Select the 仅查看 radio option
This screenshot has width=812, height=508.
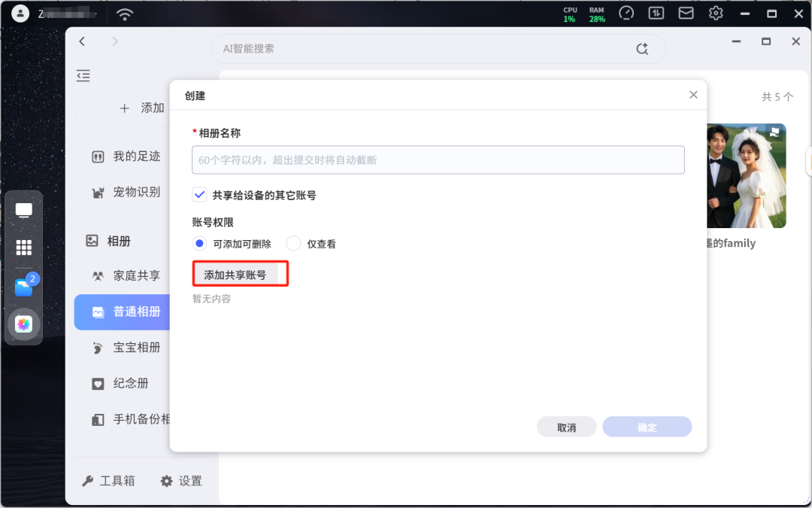tap(294, 243)
